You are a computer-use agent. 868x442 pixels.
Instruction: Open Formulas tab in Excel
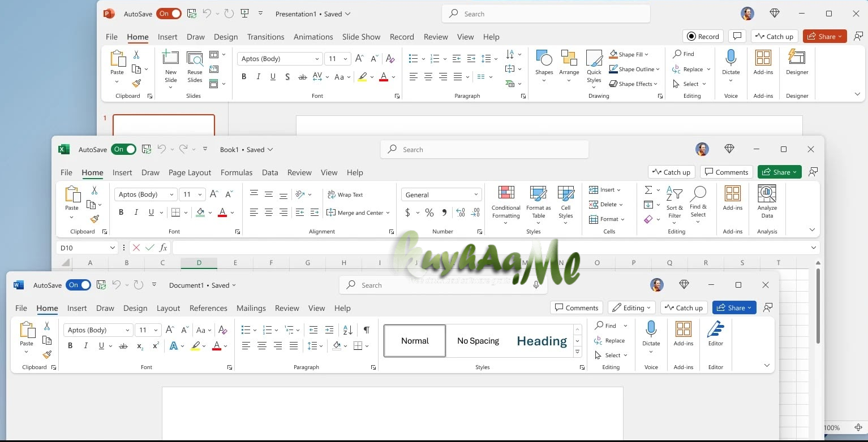click(x=237, y=172)
